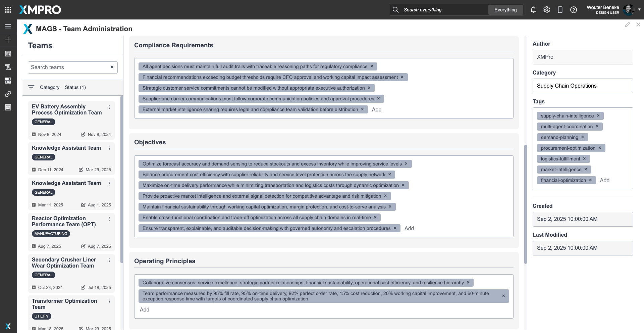Toggle the hamburger menu in sidebar

click(x=8, y=26)
